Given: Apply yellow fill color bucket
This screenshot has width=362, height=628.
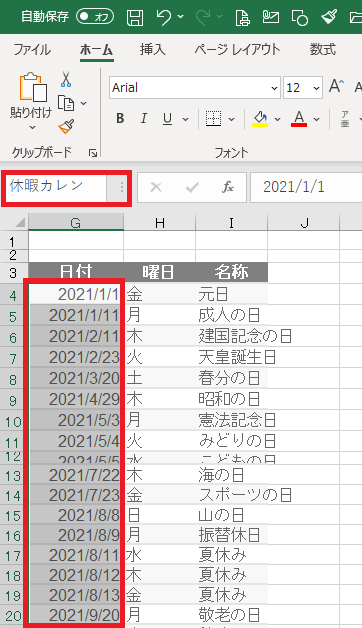Looking at the screenshot, I should (x=260, y=119).
